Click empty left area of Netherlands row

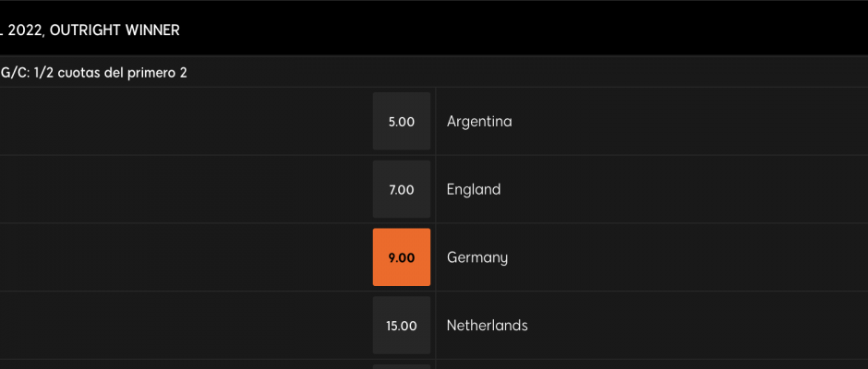[186, 326]
